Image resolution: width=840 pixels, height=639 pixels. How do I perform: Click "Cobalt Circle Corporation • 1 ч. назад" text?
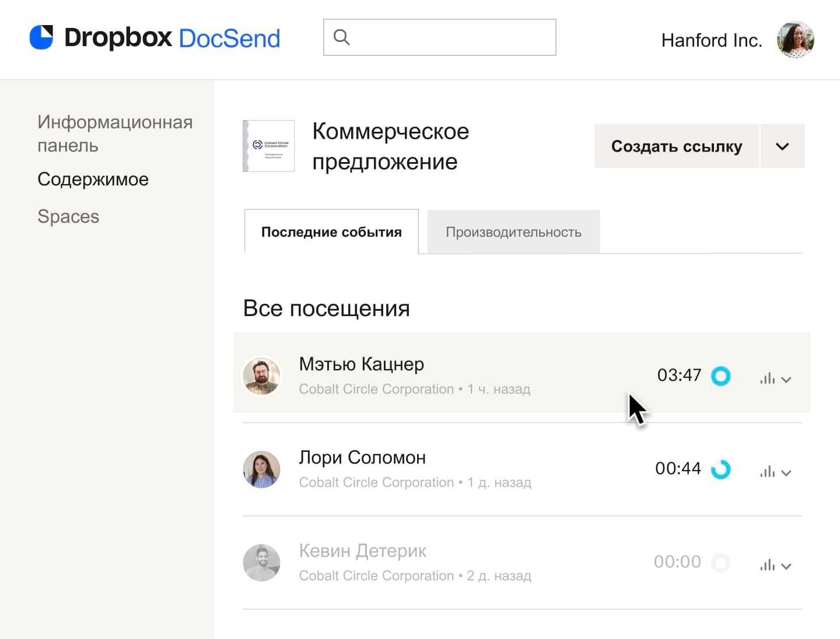click(x=415, y=389)
